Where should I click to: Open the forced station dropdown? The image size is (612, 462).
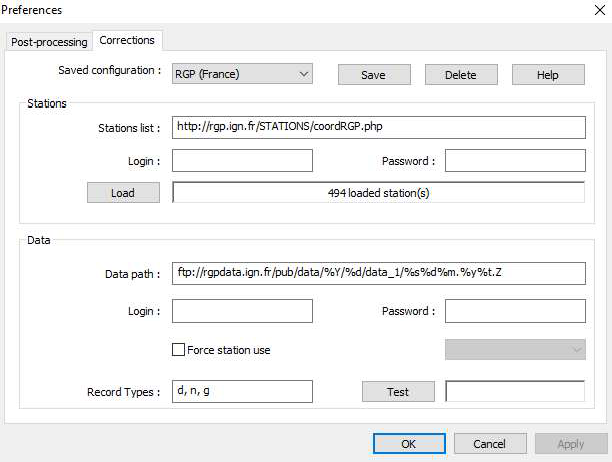click(515, 349)
